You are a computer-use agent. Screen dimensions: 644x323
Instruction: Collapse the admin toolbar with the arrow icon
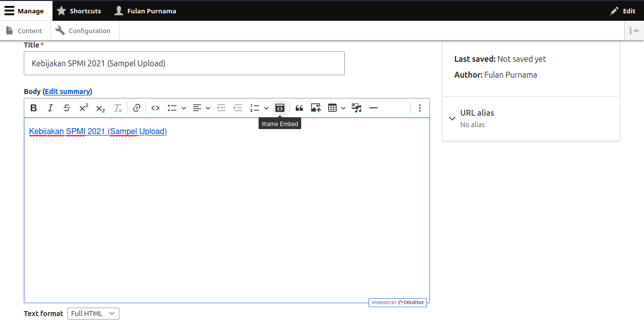click(634, 31)
